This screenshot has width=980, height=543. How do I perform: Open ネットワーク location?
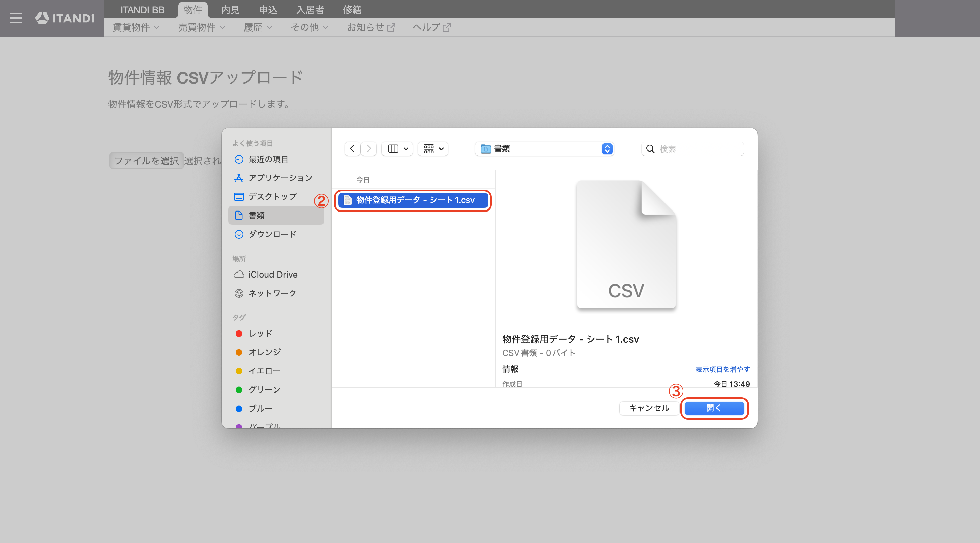pos(276,293)
